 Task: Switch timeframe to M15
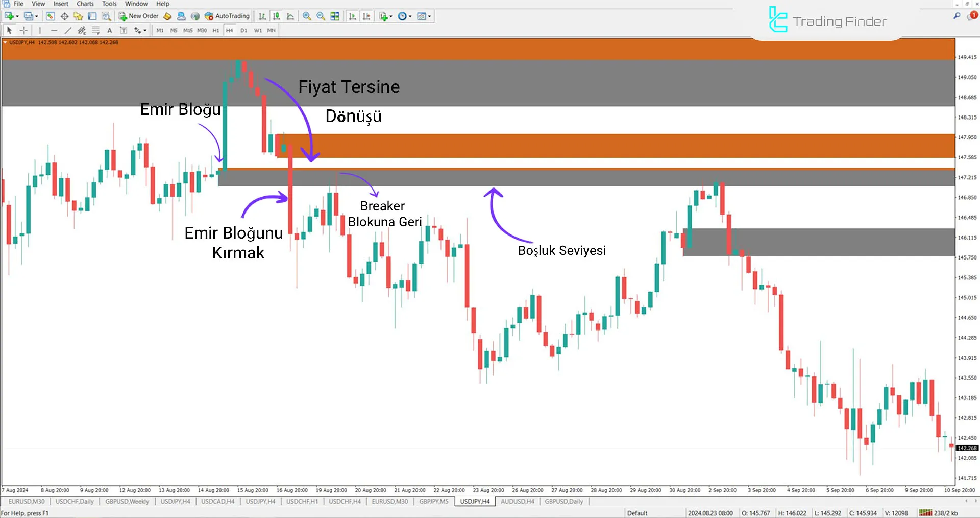pyautogui.click(x=188, y=30)
